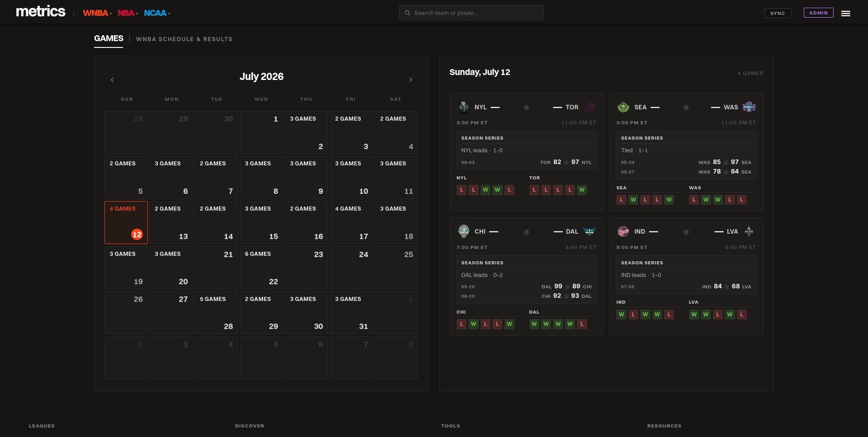Click the RESOURCES footer heading
The image size is (868, 437).
[664, 426]
